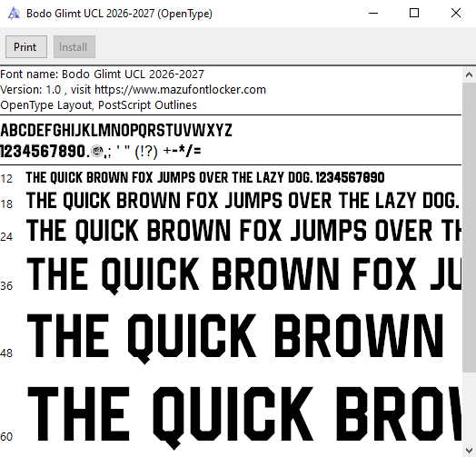Click the 'Font name: Bodo Glimt UCL 2026-2027' line

pos(103,75)
